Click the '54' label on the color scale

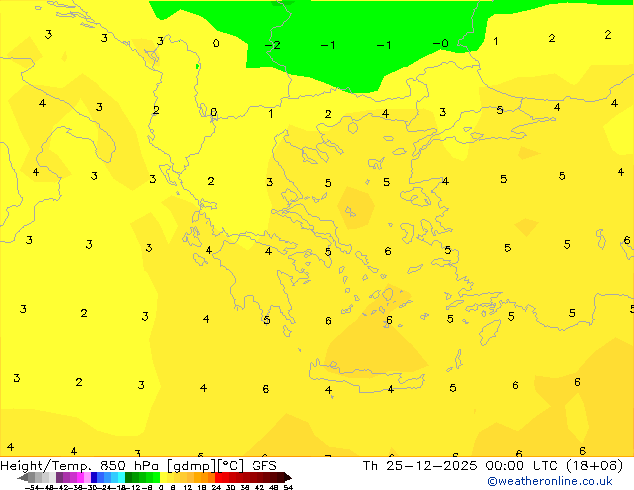(x=288, y=487)
